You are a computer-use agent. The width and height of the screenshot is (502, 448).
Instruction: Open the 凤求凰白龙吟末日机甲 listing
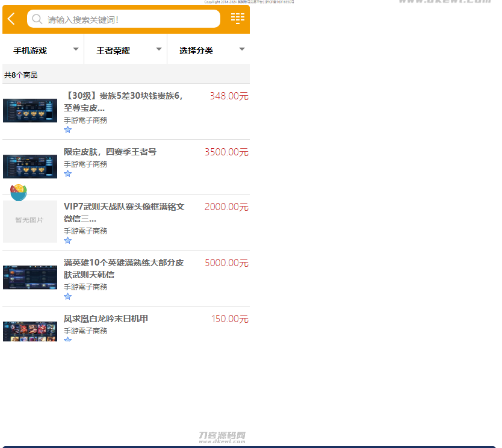point(106,319)
